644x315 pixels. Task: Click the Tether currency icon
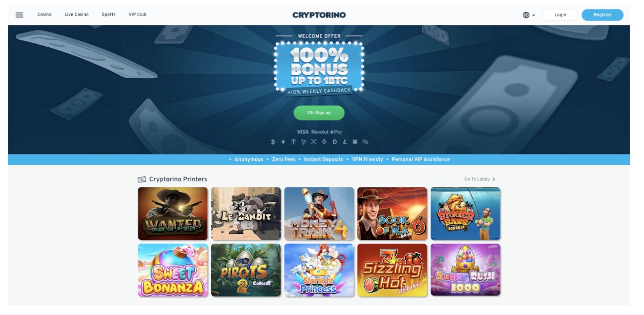(294, 142)
